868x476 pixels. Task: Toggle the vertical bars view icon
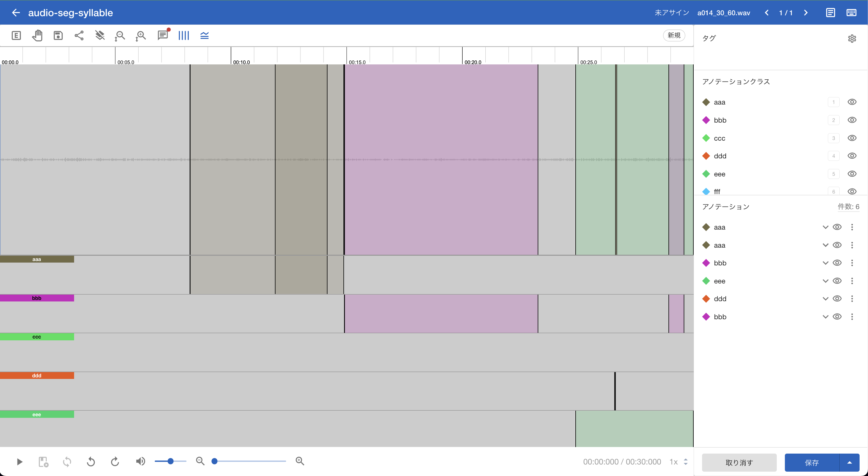coord(184,35)
